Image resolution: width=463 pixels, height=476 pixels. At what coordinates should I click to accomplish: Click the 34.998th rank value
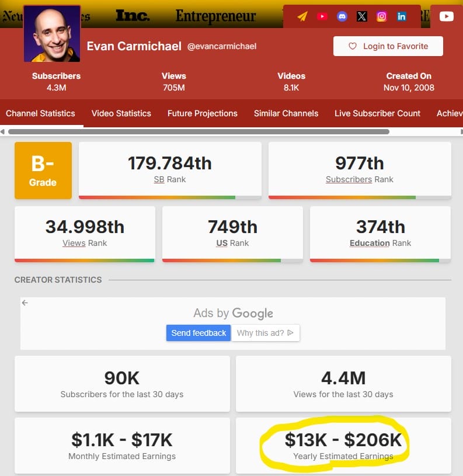click(85, 227)
